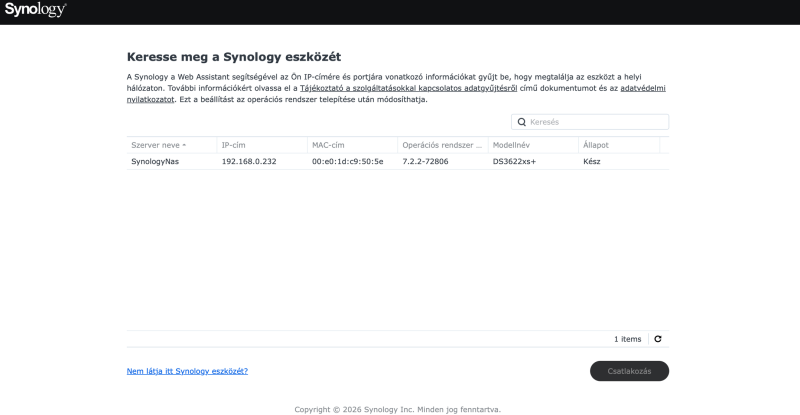The image size is (800, 415).
Task: Click the Kész status cell
Action: pos(592,161)
